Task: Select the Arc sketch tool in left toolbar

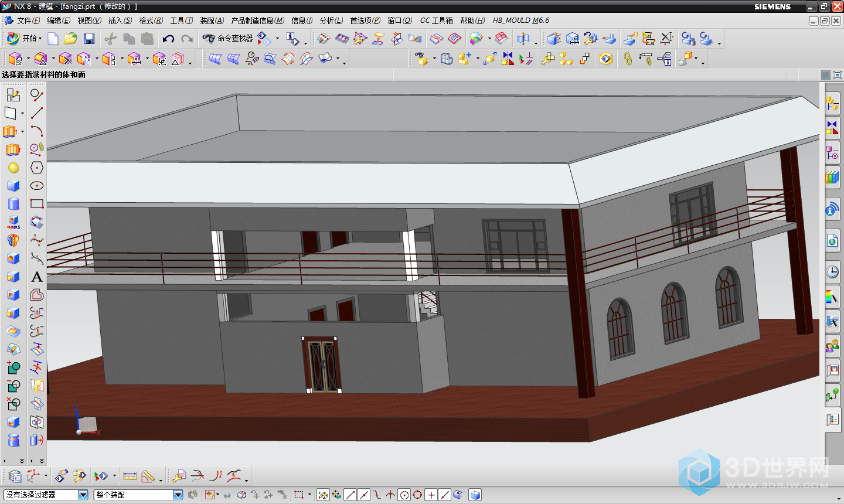Action: (x=37, y=131)
